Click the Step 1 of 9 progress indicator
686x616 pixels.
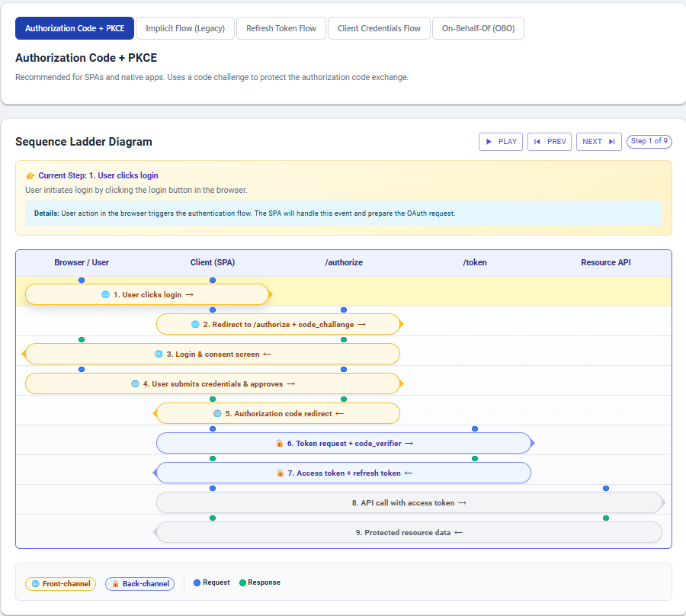pos(649,141)
